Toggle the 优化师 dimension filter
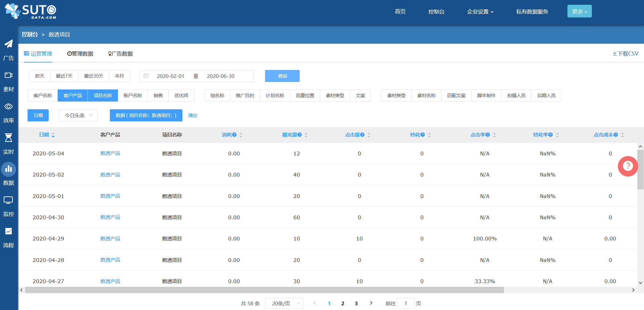644x310 pixels. pos(181,95)
